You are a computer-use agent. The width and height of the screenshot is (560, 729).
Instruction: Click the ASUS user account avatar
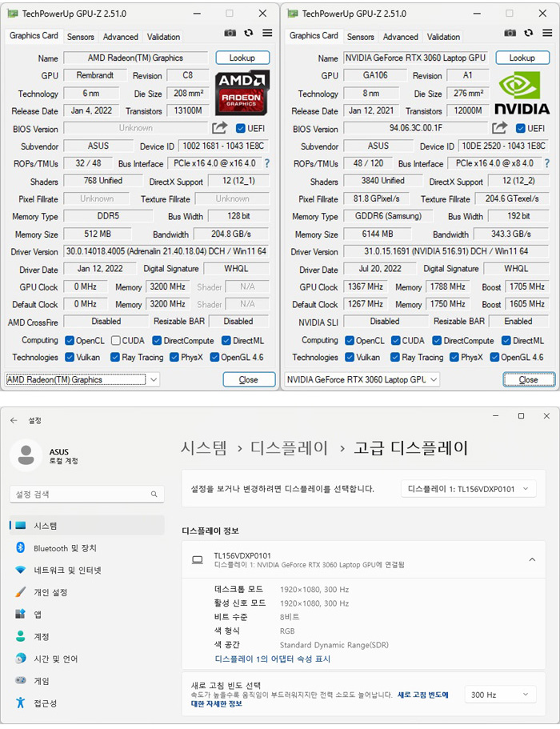tap(26, 455)
